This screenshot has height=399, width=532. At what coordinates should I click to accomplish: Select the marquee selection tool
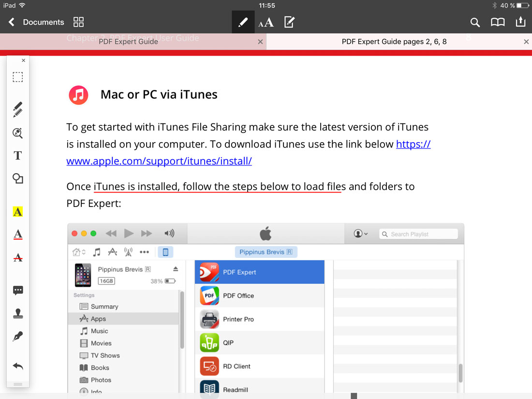pos(17,77)
